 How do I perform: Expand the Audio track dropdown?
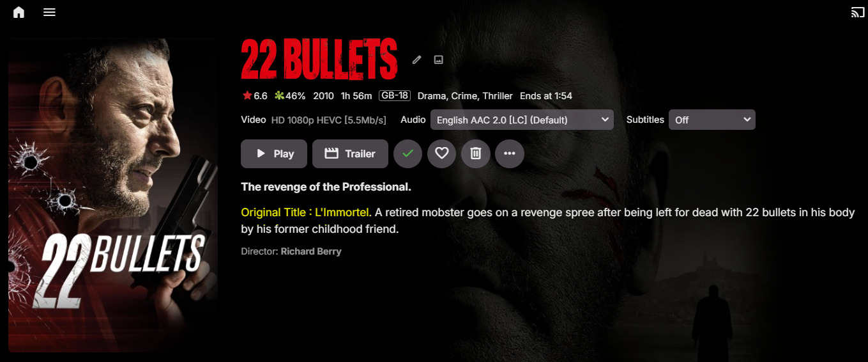[x=522, y=120]
